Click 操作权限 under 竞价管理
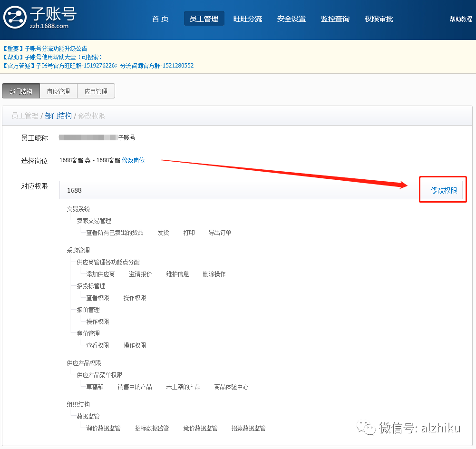 (x=135, y=345)
